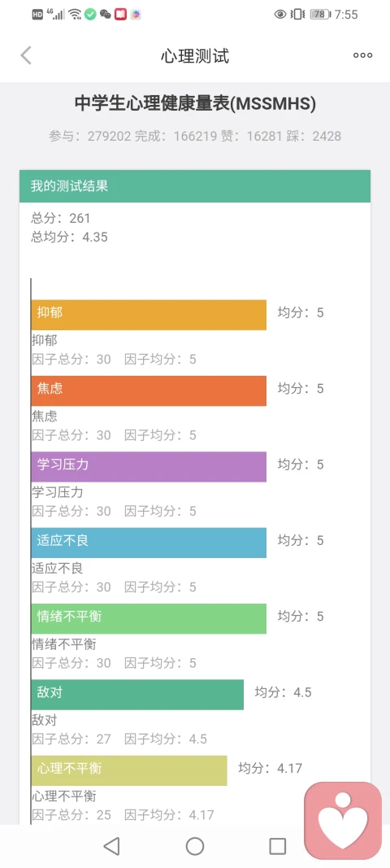
Task: Tap the Android home circle button
Action: [195, 846]
